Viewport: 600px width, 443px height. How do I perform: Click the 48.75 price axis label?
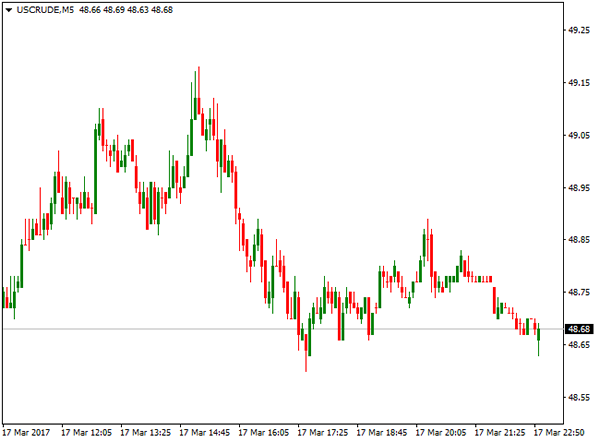coord(579,292)
